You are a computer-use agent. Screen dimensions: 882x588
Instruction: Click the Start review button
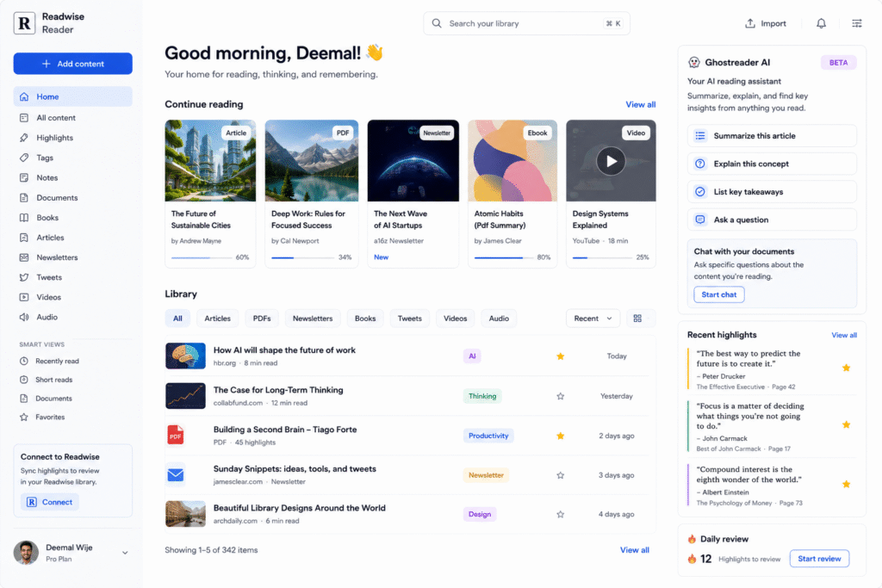819,559
